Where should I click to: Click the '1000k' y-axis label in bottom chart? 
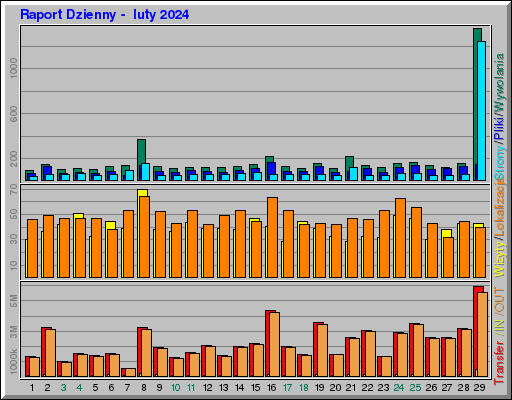13,362
